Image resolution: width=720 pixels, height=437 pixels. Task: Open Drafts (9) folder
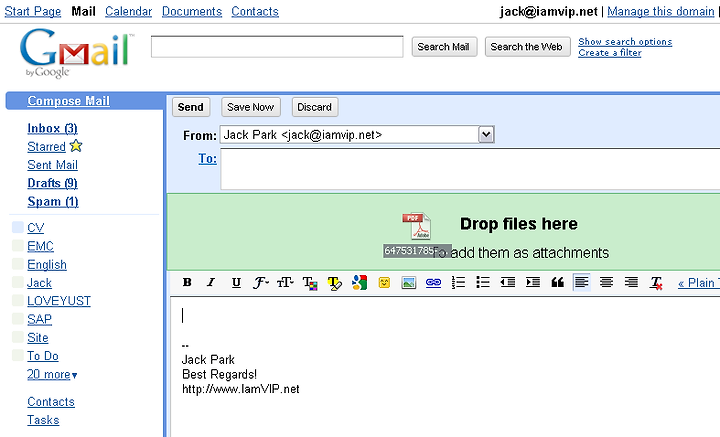click(x=52, y=183)
